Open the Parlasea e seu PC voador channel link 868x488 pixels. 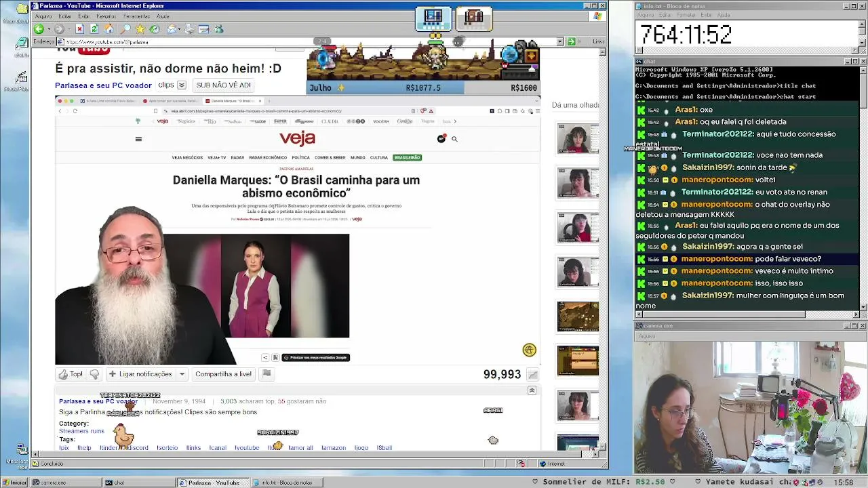tap(103, 85)
